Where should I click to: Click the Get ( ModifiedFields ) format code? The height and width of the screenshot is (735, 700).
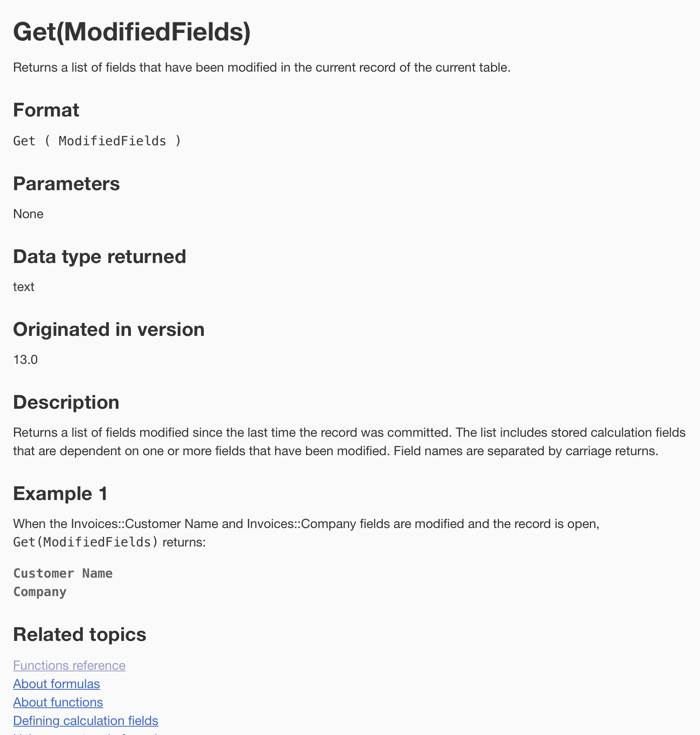[x=97, y=141]
